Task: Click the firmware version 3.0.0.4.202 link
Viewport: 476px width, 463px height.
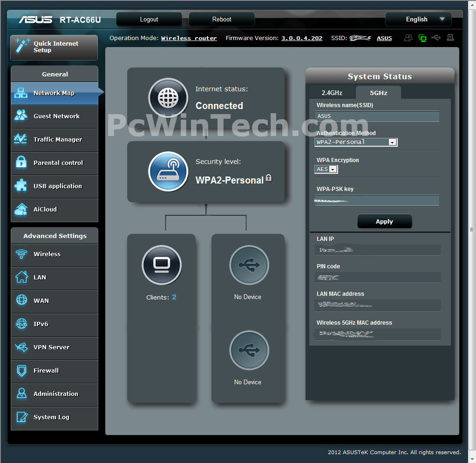Action: 302,38
